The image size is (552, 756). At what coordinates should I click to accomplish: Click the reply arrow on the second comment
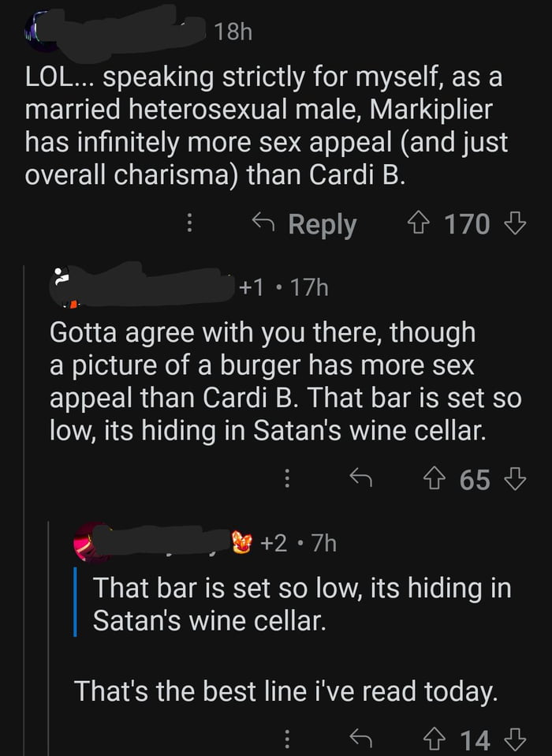(x=361, y=478)
